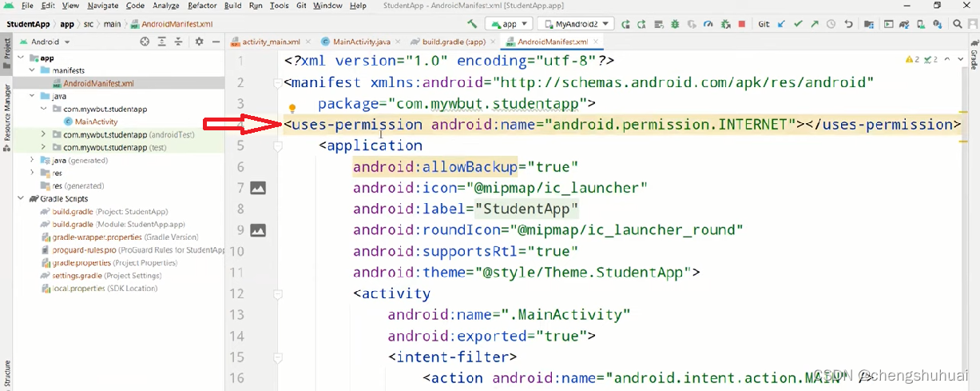Select local.properties (SDK Location) file

[x=98, y=288]
